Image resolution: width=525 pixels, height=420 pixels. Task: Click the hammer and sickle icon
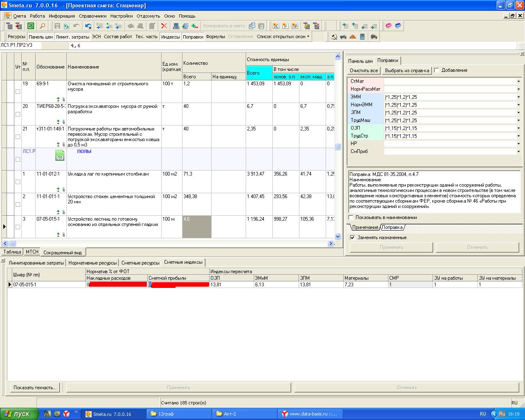click(334, 37)
